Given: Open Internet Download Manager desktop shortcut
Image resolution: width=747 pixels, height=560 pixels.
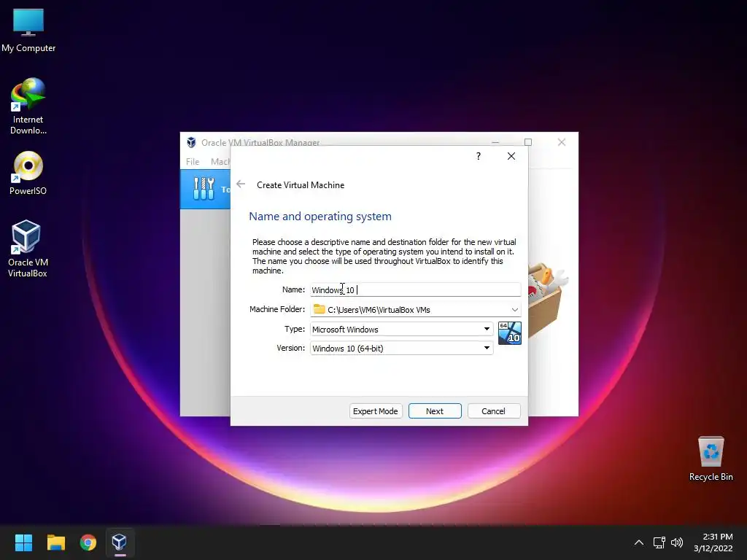Looking at the screenshot, I should 28,106.
